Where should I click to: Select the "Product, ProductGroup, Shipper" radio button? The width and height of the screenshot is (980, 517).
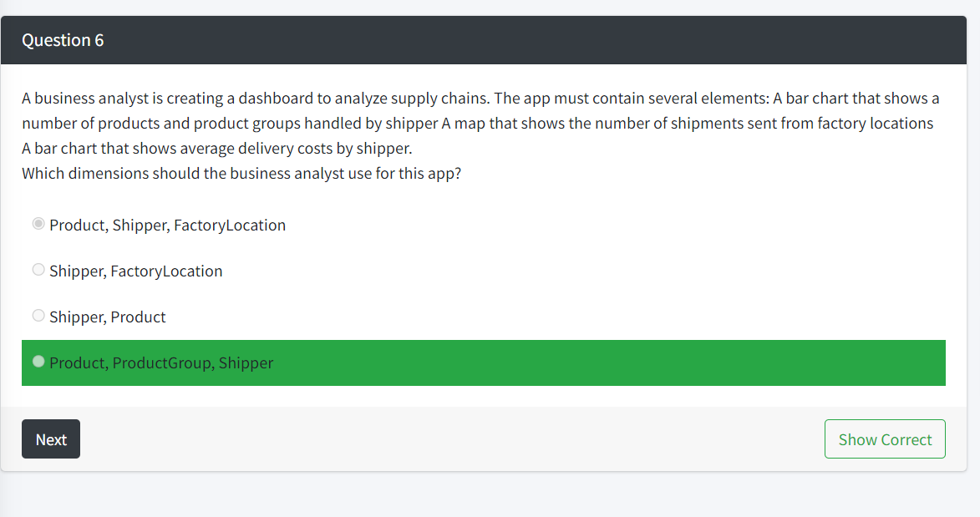pyautogui.click(x=38, y=361)
